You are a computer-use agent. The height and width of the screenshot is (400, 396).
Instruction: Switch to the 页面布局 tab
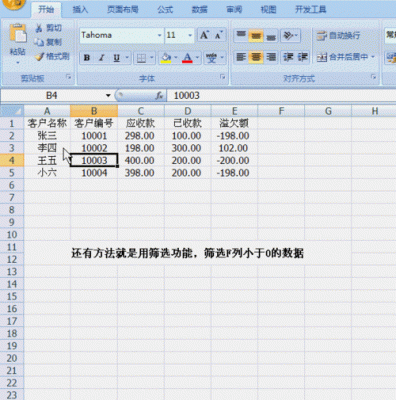coord(122,9)
